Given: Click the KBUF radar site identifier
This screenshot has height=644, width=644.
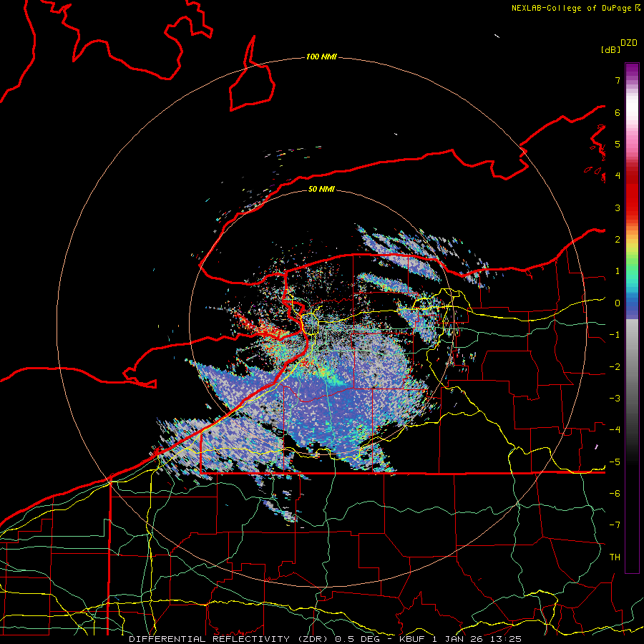Looking at the screenshot, I should [x=413, y=639].
